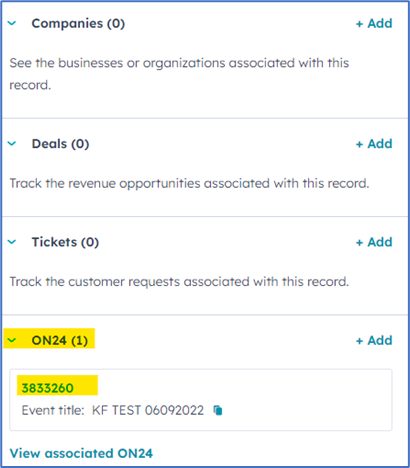Click the Event title field label
410x468 pixels.
pos(53,410)
